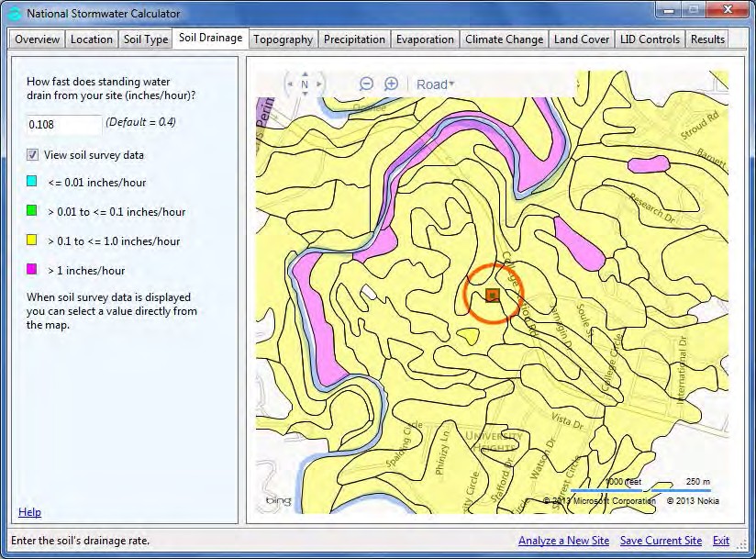The image size is (756, 559).
Task: Select the site marker inside the orange circle
Action: 492,294
